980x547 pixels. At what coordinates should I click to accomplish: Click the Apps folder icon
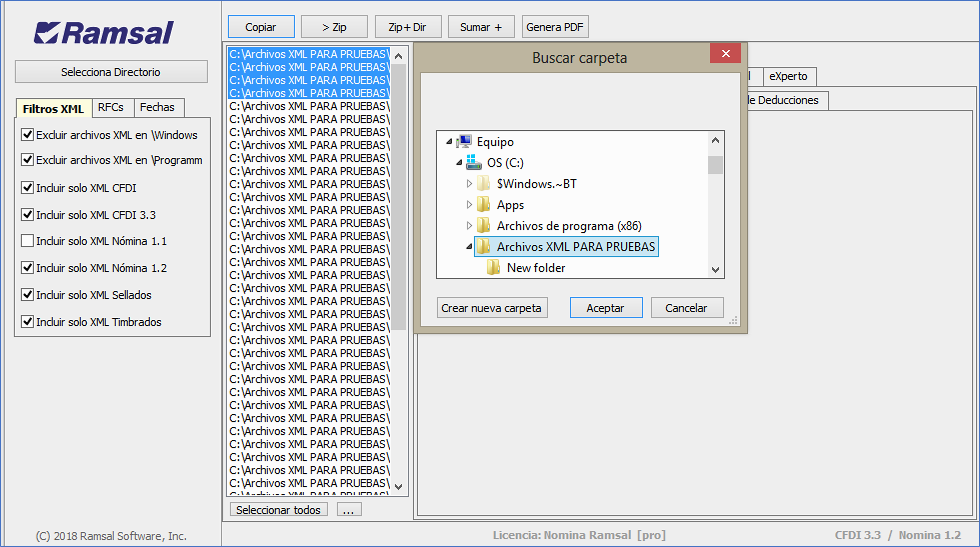pos(483,204)
